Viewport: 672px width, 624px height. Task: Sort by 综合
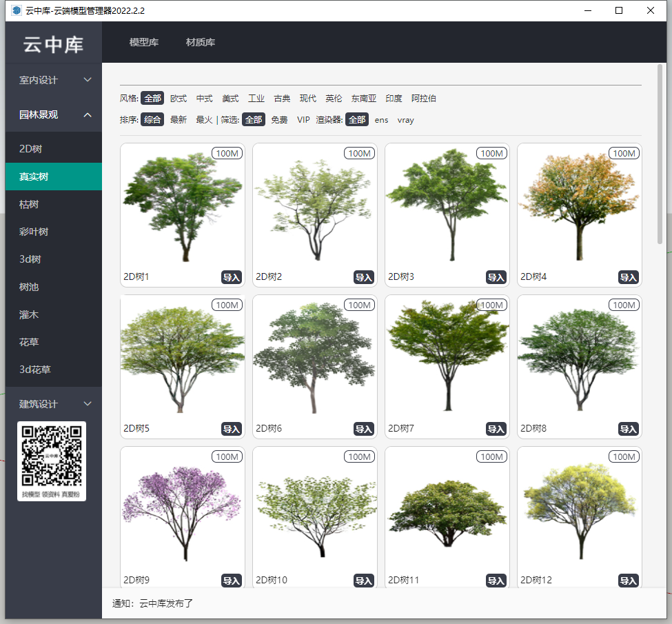point(152,120)
